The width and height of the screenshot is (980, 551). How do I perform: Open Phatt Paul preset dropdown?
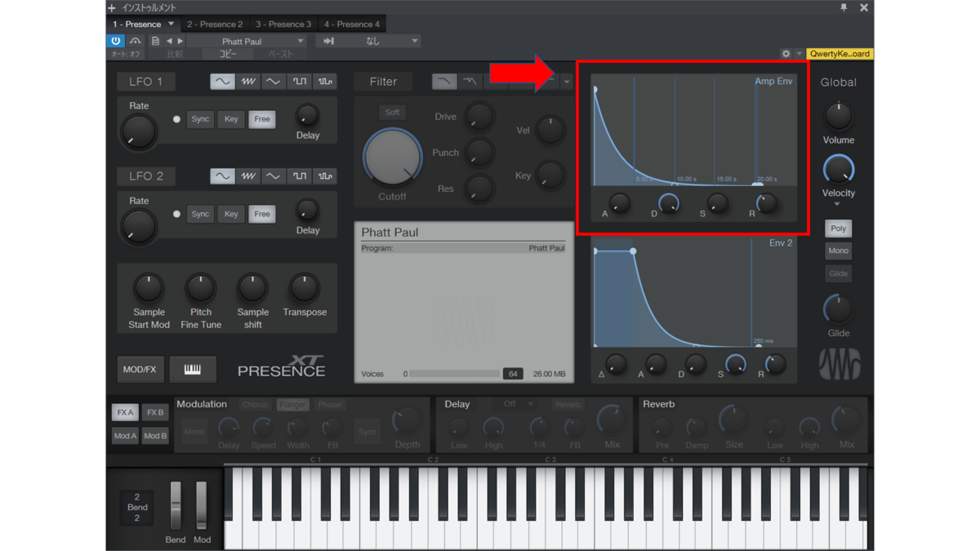pos(248,41)
